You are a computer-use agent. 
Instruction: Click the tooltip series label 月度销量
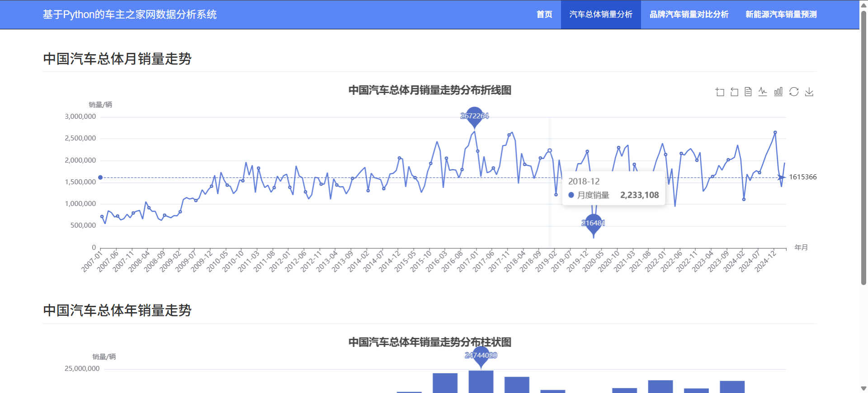593,195
